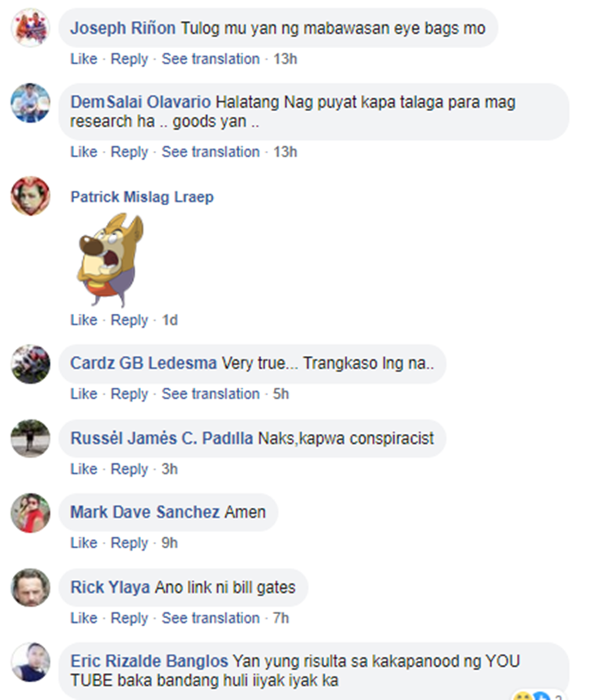Like Mark Dave Sanchez's Amen comment
This screenshot has height=700, width=608.
pyautogui.click(x=83, y=543)
